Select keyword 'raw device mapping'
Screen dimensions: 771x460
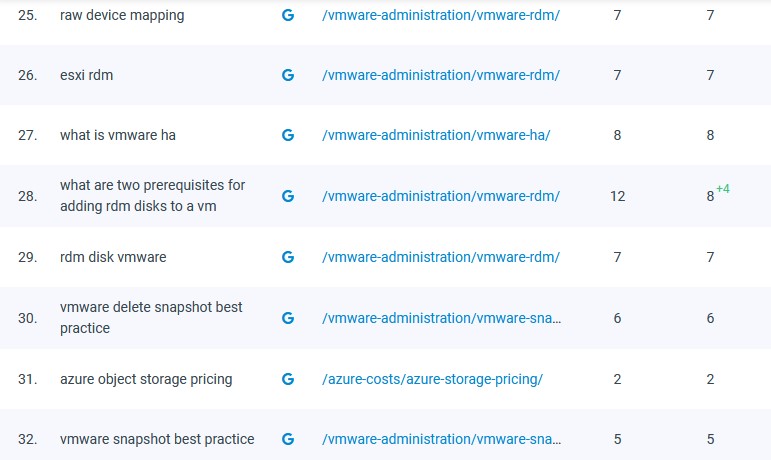point(122,16)
